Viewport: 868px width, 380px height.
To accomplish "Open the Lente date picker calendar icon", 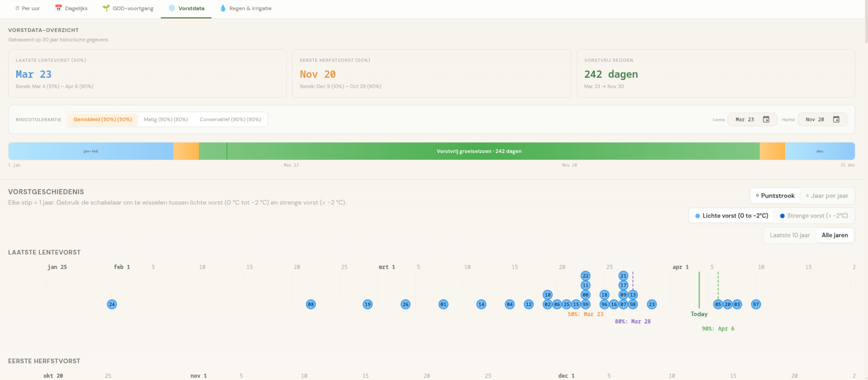I will point(766,119).
